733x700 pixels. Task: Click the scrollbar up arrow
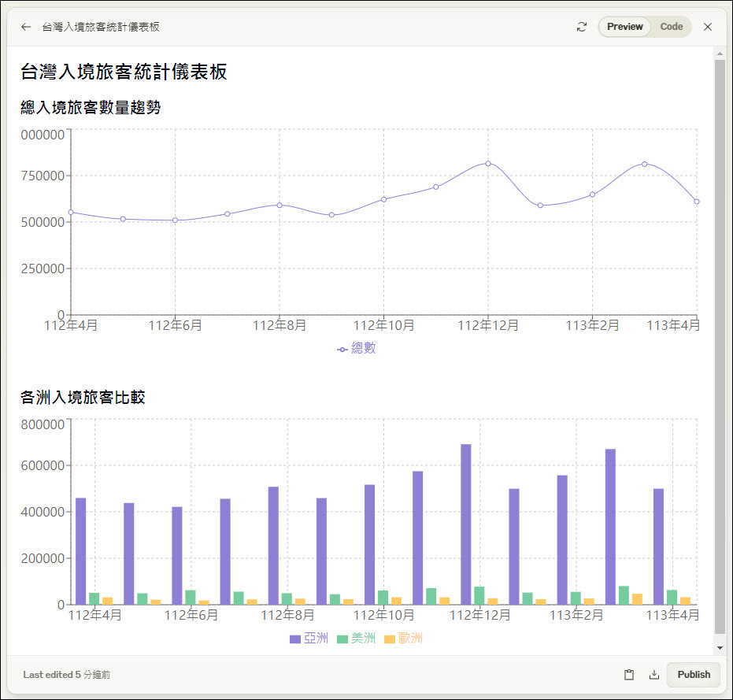tap(720, 54)
